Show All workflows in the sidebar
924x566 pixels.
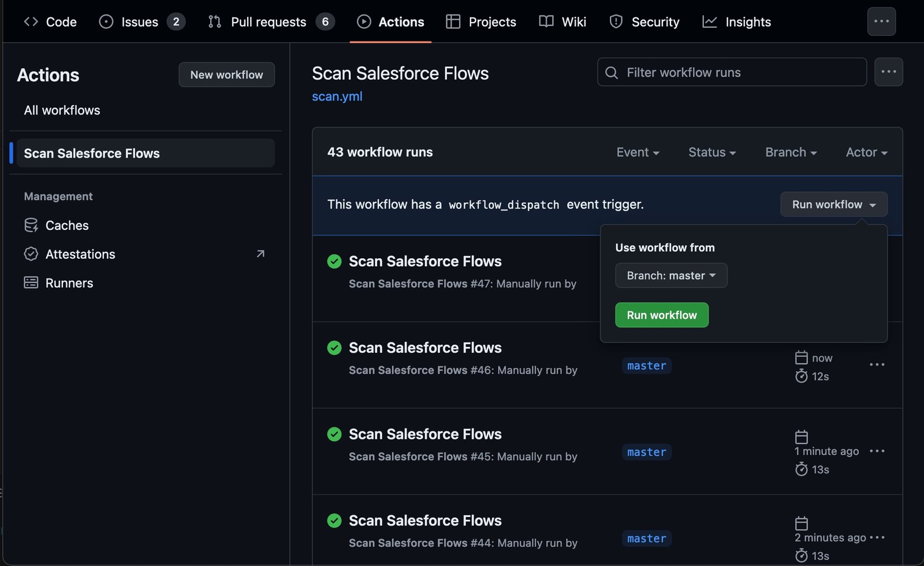[62, 110]
